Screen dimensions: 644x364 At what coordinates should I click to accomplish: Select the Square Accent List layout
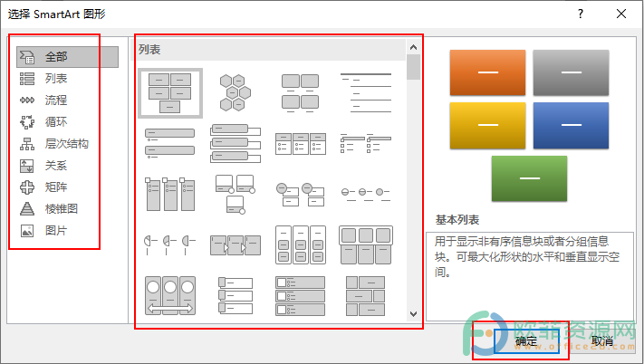tap(366, 143)
